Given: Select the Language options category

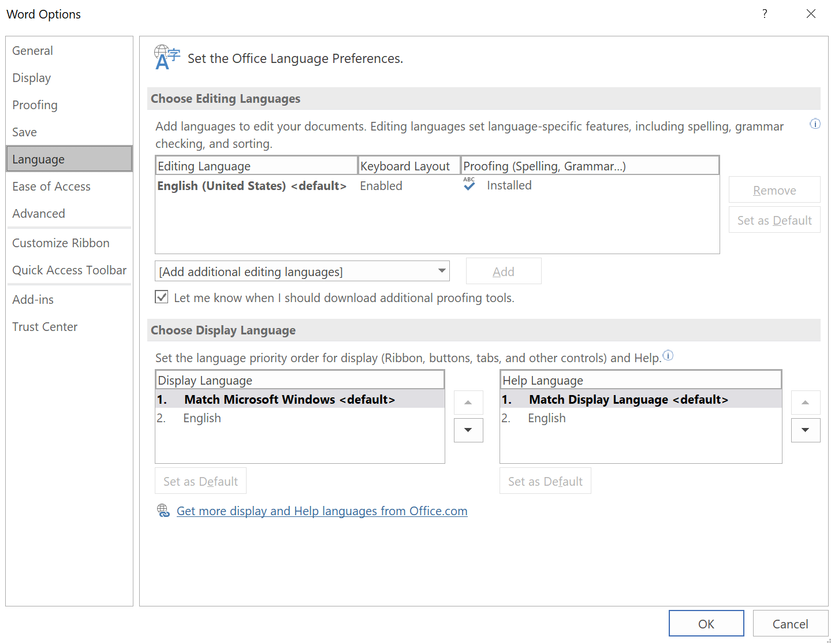Looking at the screenshot, I should click(69, 159).
